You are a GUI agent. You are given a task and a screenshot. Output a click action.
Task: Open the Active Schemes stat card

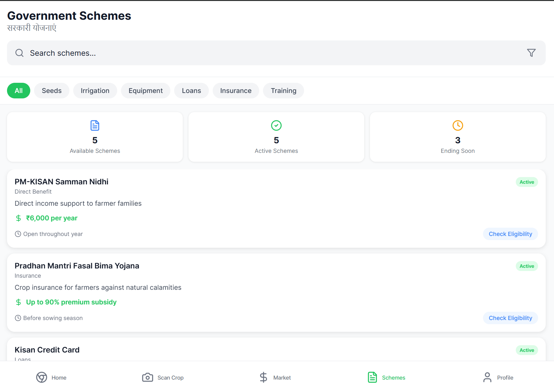pyautogui.click(x=276, y=137)
